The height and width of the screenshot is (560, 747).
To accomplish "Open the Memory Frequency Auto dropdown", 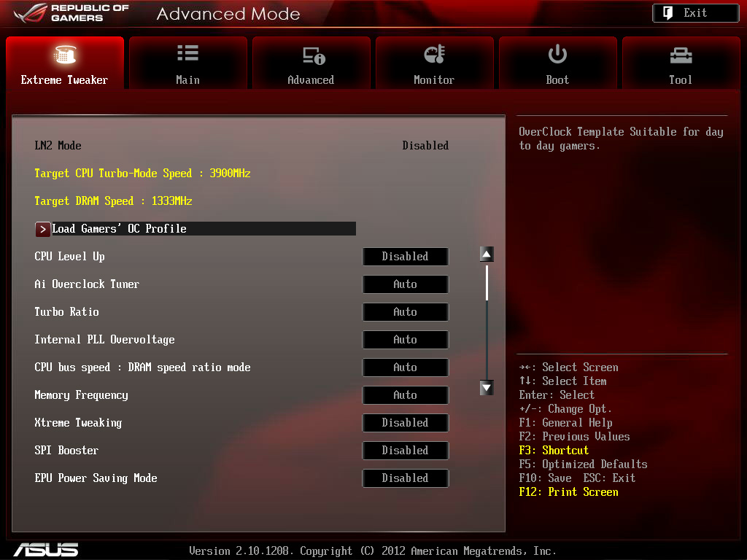I will coord(406,395).
